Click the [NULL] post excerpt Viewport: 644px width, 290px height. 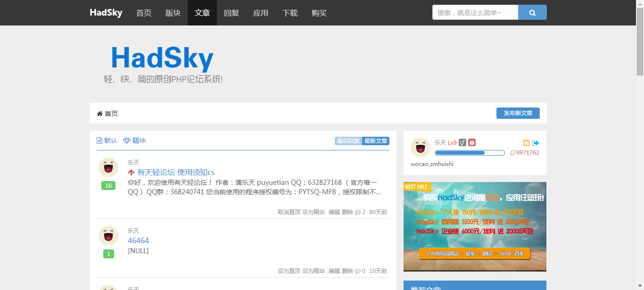tap(138, 251)
